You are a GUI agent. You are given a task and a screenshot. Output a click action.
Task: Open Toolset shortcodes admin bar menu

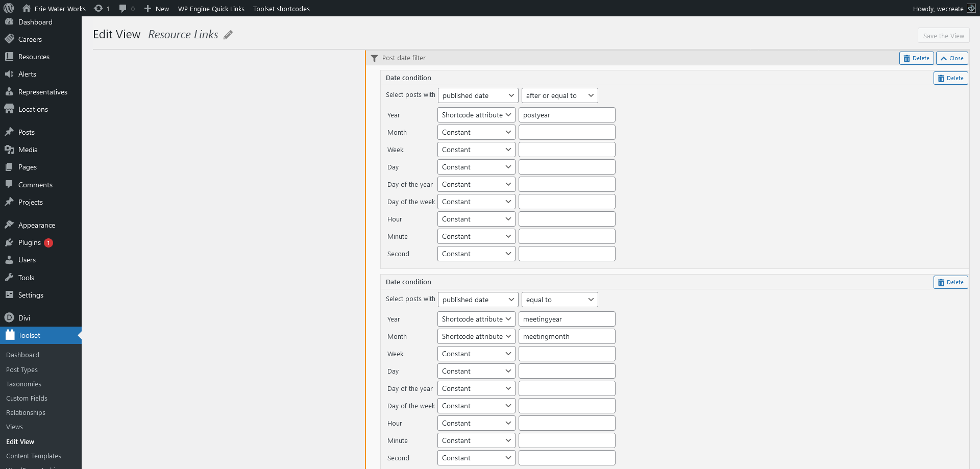point(281,9)
